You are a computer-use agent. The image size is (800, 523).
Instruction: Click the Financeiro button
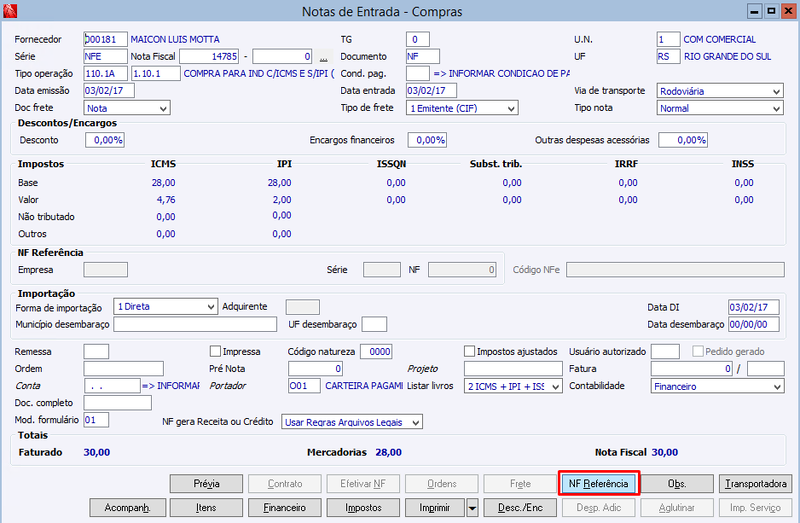(285, 508)
